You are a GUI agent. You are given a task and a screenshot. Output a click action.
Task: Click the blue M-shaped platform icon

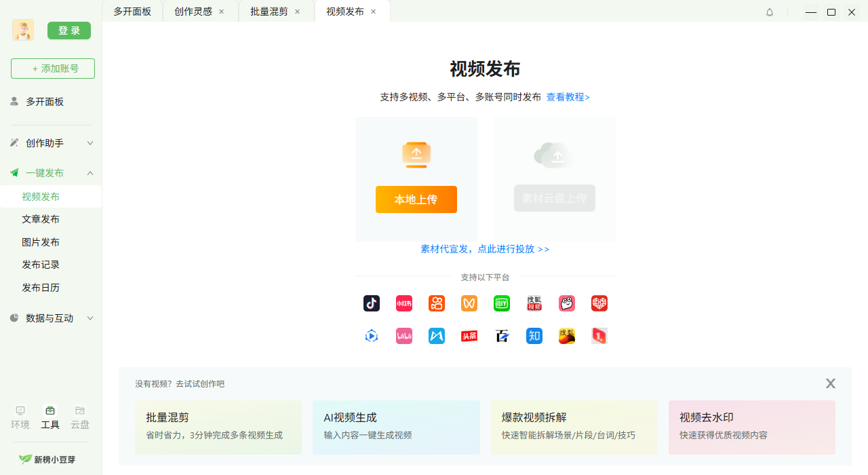pyautogui.click(x=437, y=336)
